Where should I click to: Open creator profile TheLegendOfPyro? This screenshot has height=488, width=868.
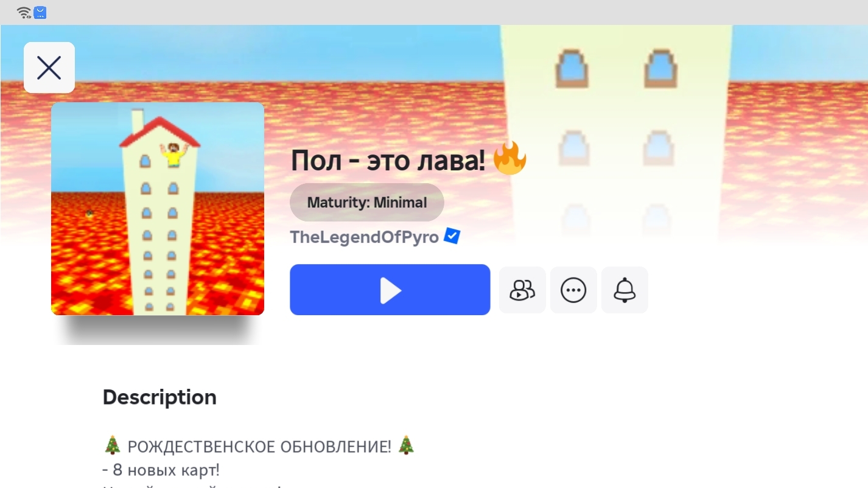pyautogui.click(x=364, y=237)
